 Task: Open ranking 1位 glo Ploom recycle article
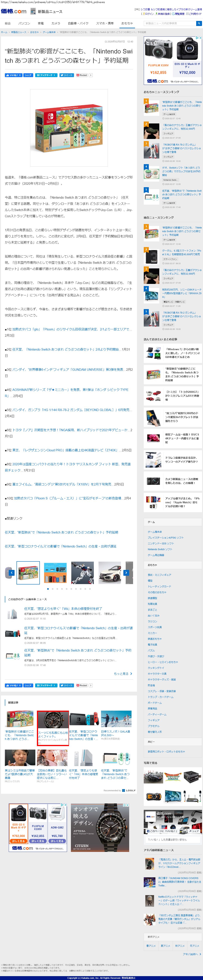pos(72,329)
